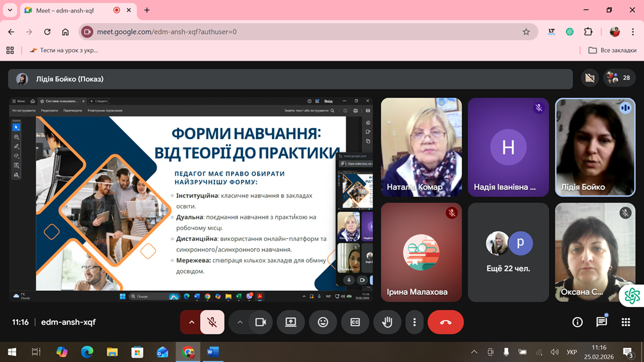Open the chat with everyone panel
This screenshot has width=644, height=362.
click(x=601, y=322)
